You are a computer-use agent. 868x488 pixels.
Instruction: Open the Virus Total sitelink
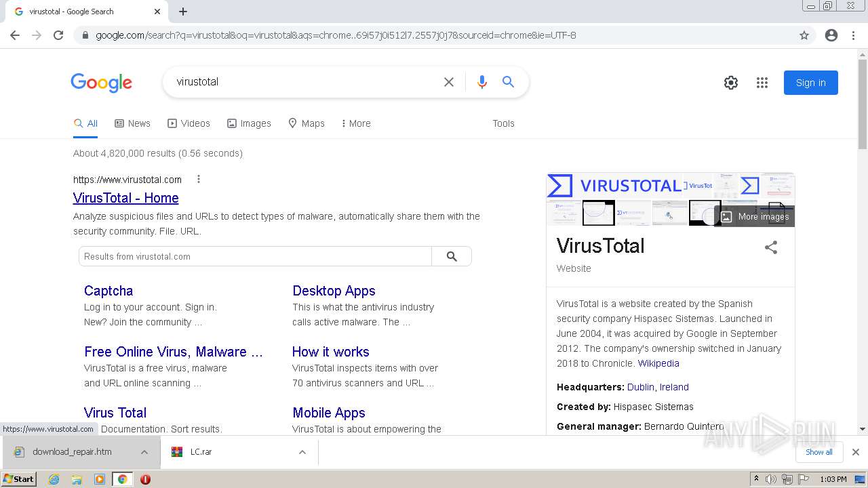point(115,413)
